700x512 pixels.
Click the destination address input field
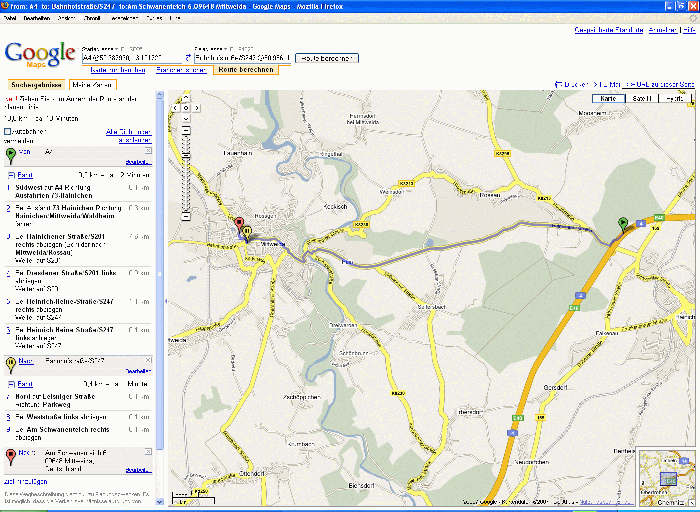click(x=242, y=58)
